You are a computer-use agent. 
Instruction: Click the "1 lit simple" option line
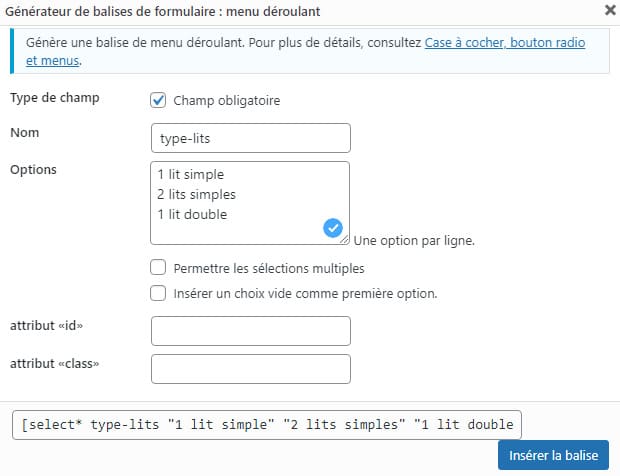[x=191, y=174]
